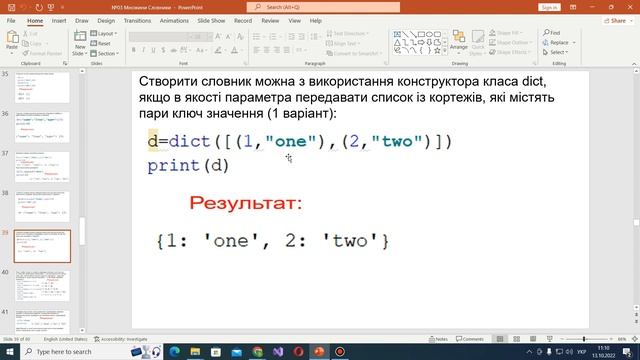Click Clear All Formatting icon
The image size is (640, 360).
240,37
